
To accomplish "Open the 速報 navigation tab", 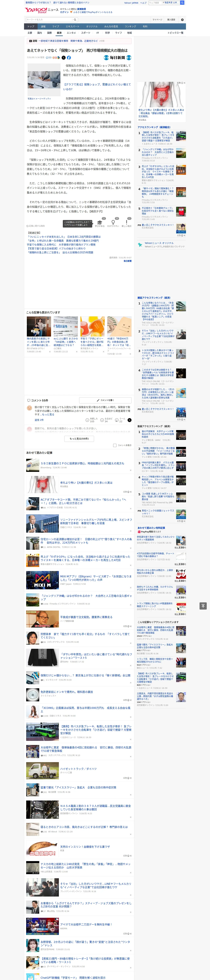I will [43, 27].
